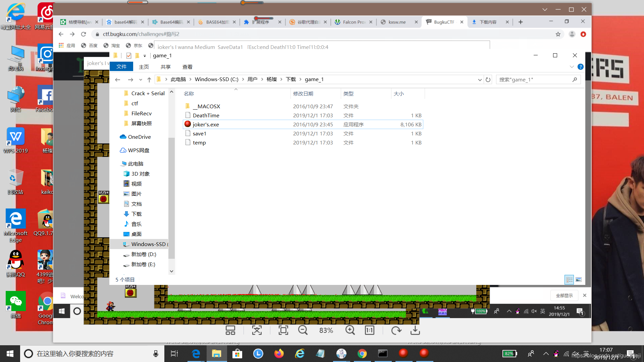Open Microsoft Store from the taskbar
Screen dimensions: 644x362
click(237, 353)
